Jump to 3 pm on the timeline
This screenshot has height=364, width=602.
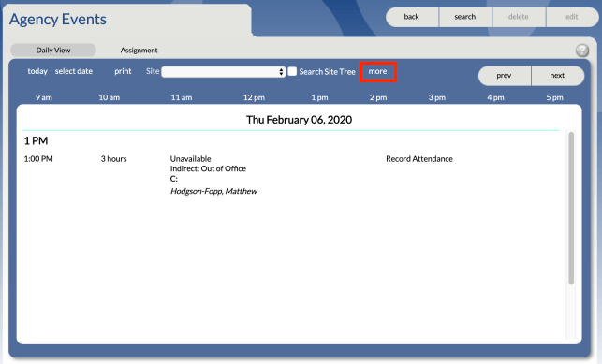pos(437,97)
